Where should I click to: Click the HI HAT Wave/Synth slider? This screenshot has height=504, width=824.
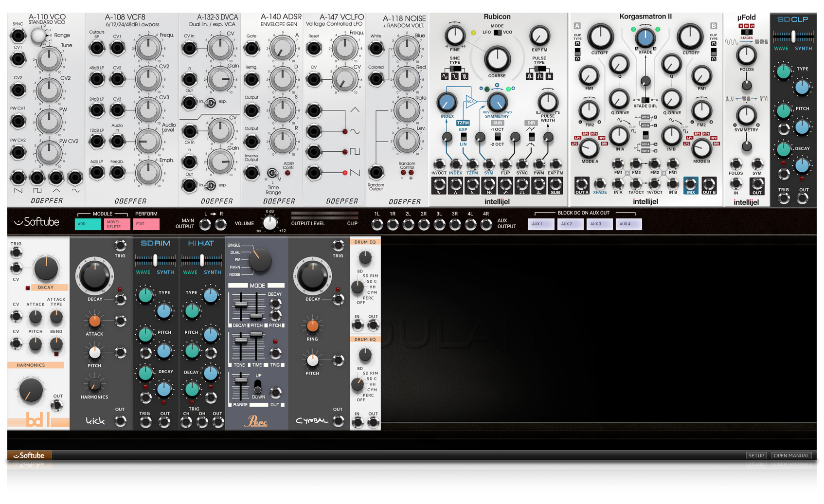pyautogui.click(x=202, y=260)
